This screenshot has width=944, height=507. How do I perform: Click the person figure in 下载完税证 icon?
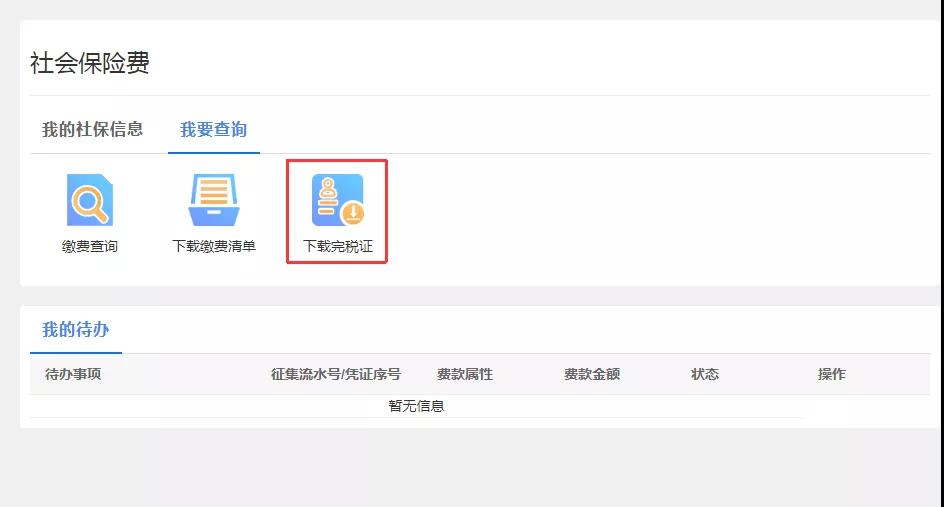pyautogui.click(x=327, y=188)
